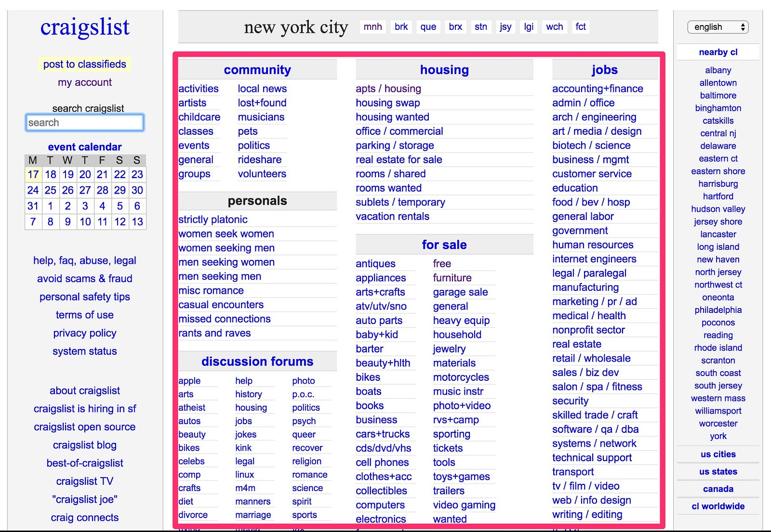Browse rooms / shared listings
The height and width of the screenshot is (532, 771).
pyautogui.click(x=391, y=174)
